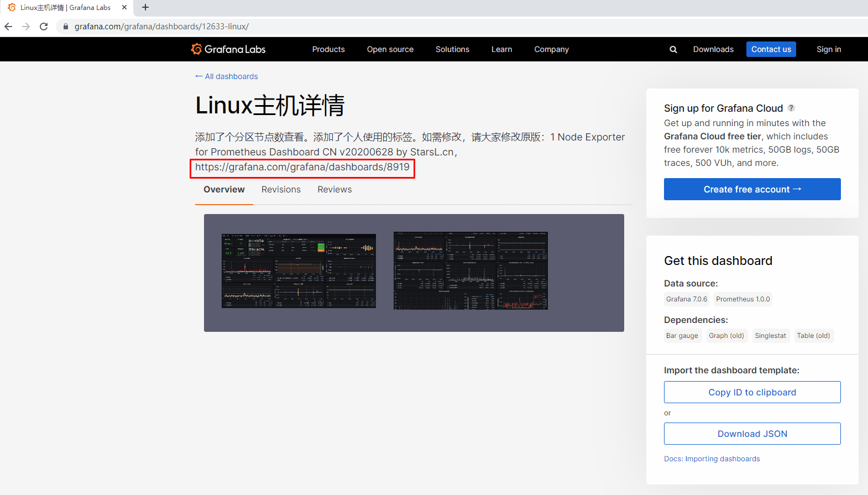Click the Get this dashboard heading
Image resolution: width=868 pixels, height=495 pixels.
click(x=718, y=260)
